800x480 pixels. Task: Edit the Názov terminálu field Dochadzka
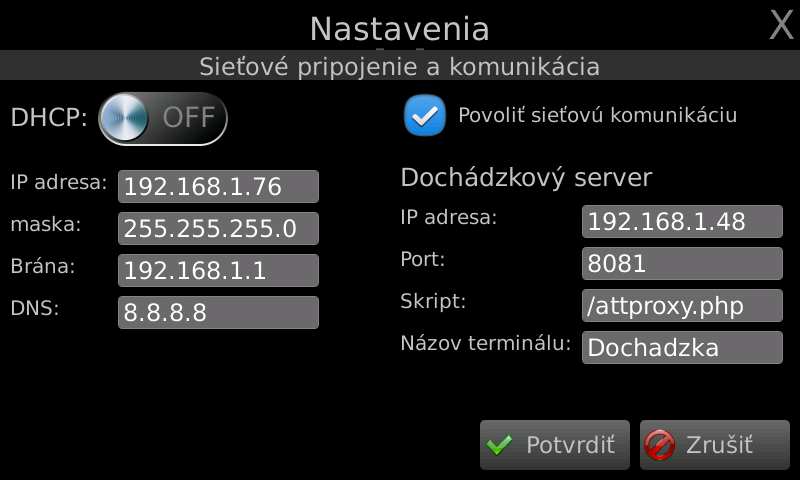(x=682, y=347)
